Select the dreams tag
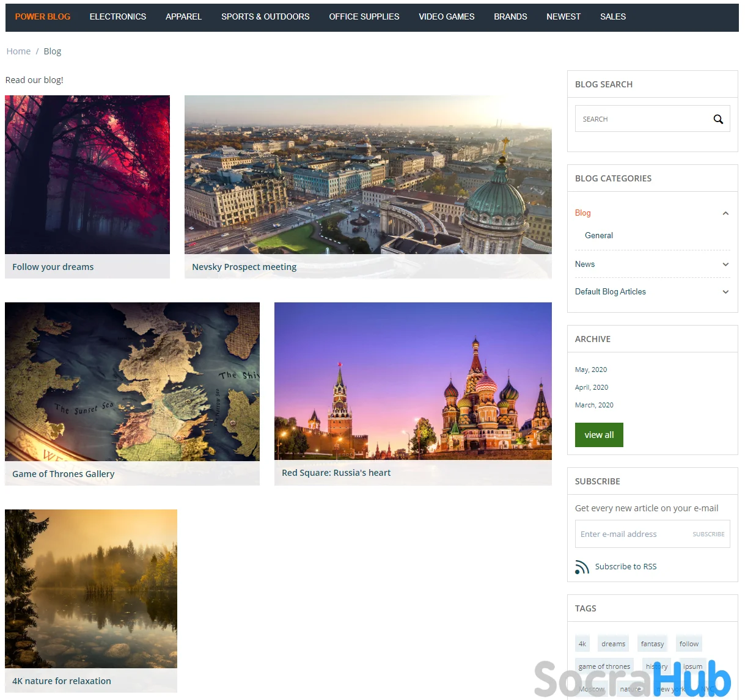The height and width of the screenshot is (700, 745). coord(613,644)
